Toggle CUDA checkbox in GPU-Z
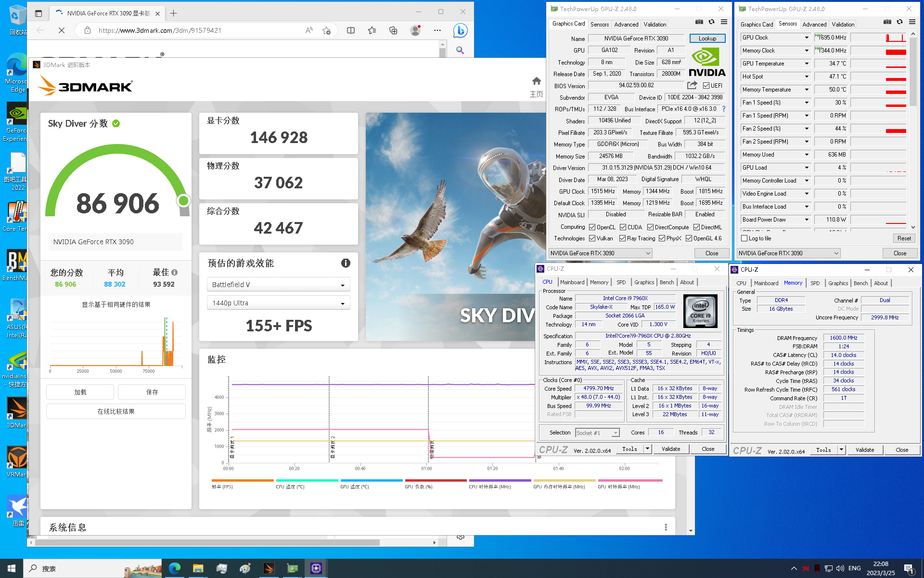This screenshot has height=578, width=924. click(623, 227)
